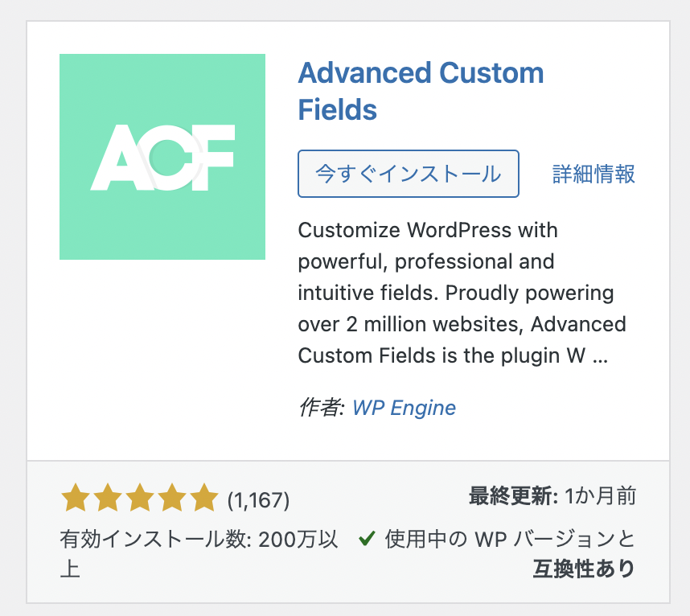Click the 作者 label before WP Engine
This screenshot has height=616, width=690.
[x=321, y=408]
